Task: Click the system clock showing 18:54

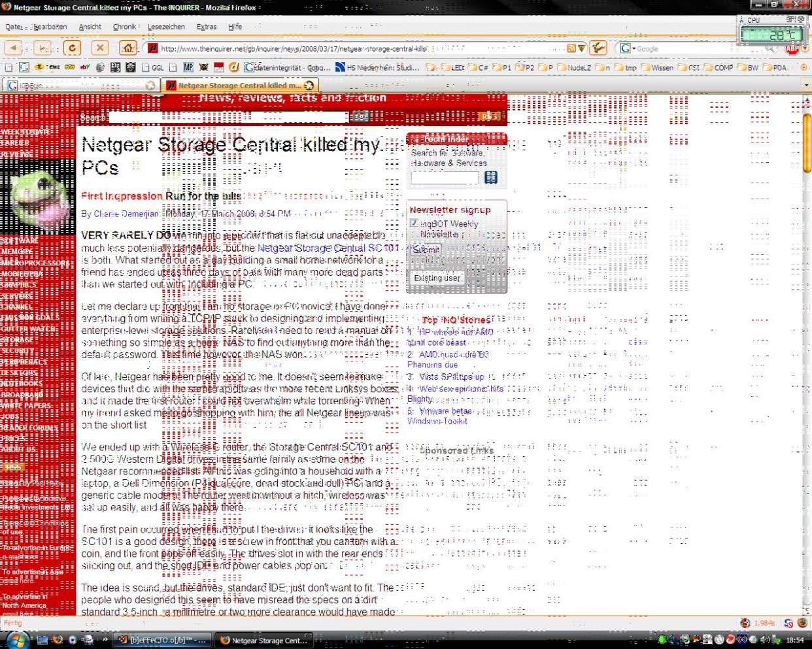Action: point(795,641)
